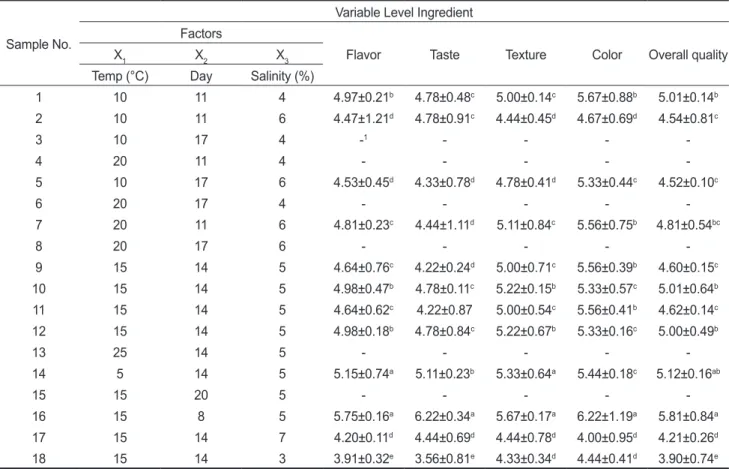Click the 'Day' column label
The width and height of the screenshot is (729, 469).
click(201, 76)
